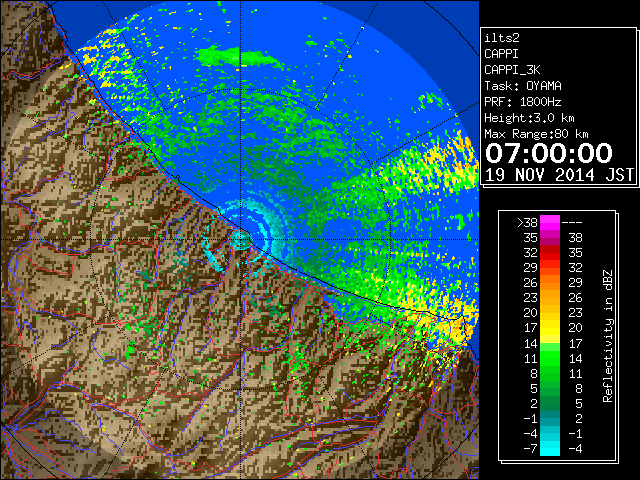This screenshot has width=640, height=480.
Task: Pick the red 32–35 dBZ color band
Action: [x=550, y=253]
